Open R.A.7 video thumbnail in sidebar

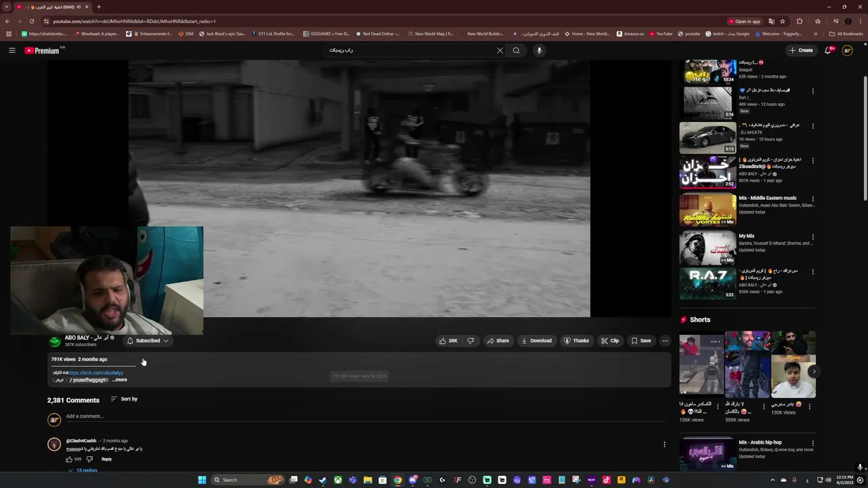click(707, 283)
